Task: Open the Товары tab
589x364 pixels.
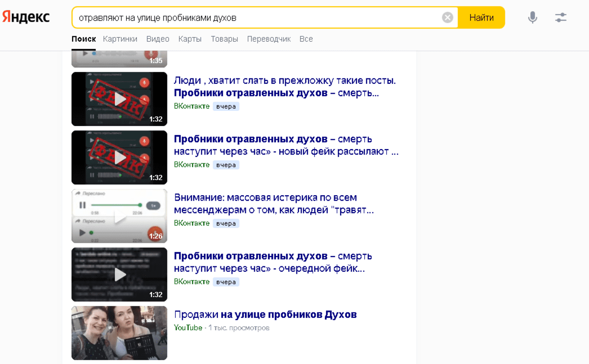Action: pyautogui.click(x=224, y=39)
